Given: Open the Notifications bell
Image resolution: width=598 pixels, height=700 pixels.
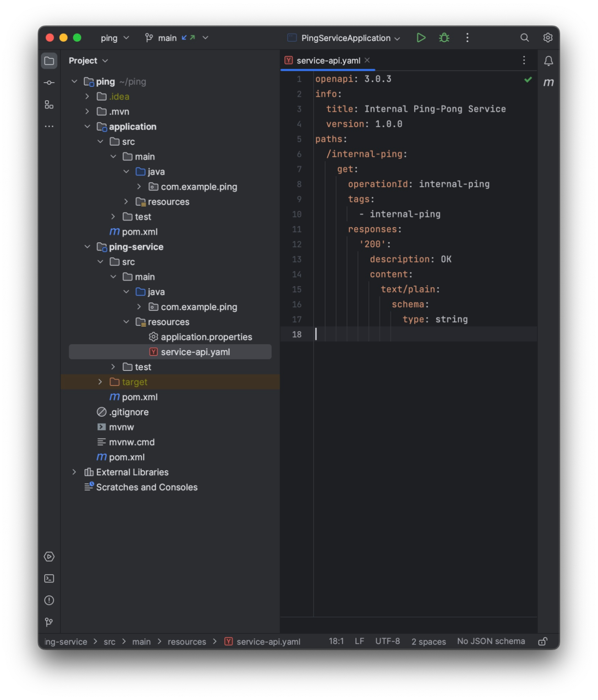Looking at the screenshot, I should coord(548,61).
